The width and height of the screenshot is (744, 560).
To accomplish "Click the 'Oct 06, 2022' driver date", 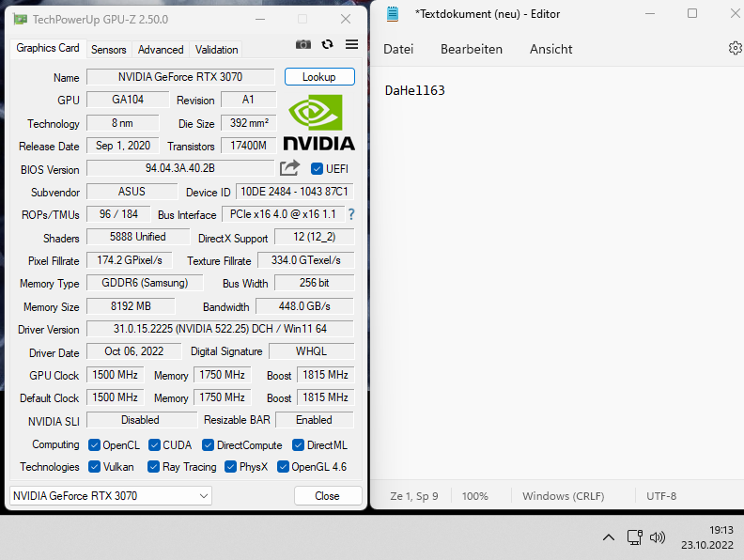I will point(133,351).
